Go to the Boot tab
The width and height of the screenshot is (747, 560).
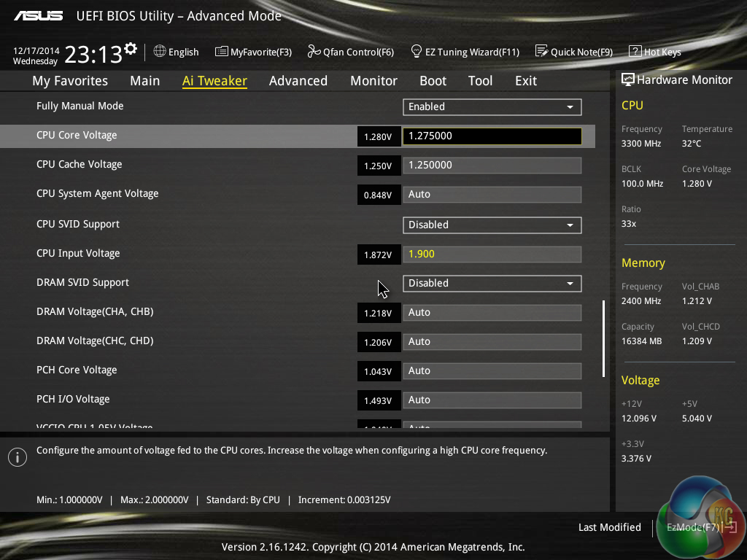[x=433, y=81]
